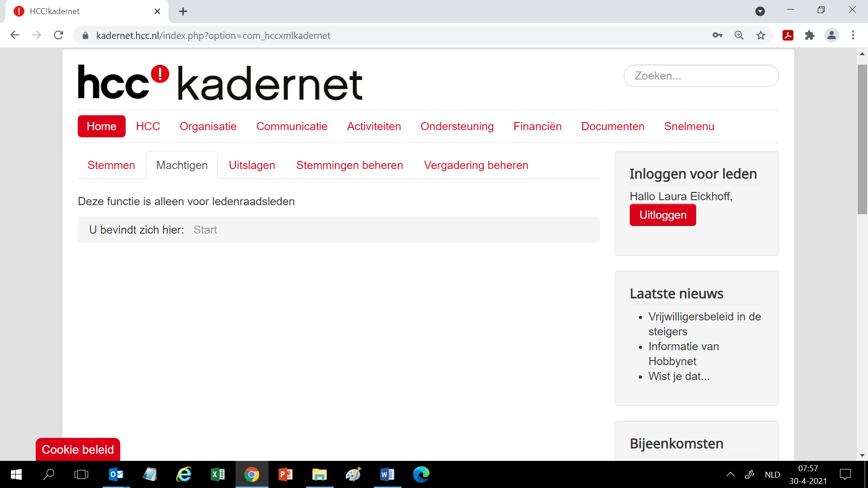Click the Zoeken search field
This screenshot has width=868, height=488.
[701, 76]
